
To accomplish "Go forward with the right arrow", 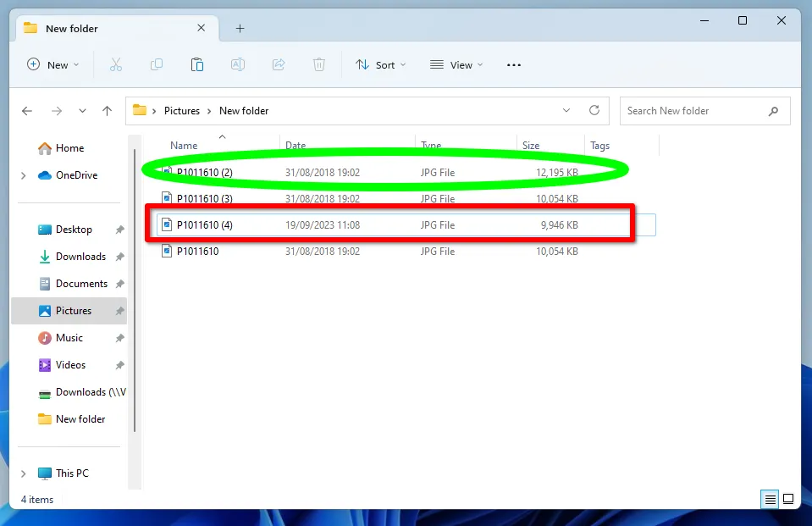I will coord(57,111).
